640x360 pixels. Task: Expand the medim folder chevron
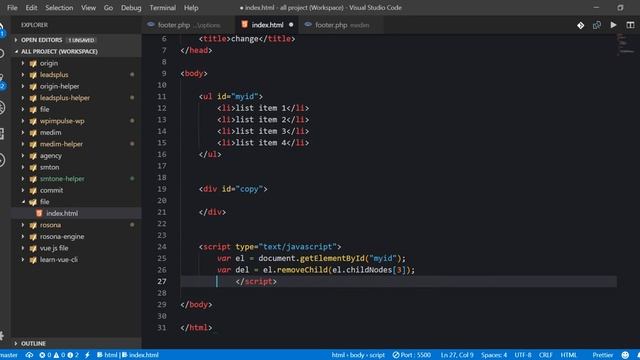pos(23,132)
